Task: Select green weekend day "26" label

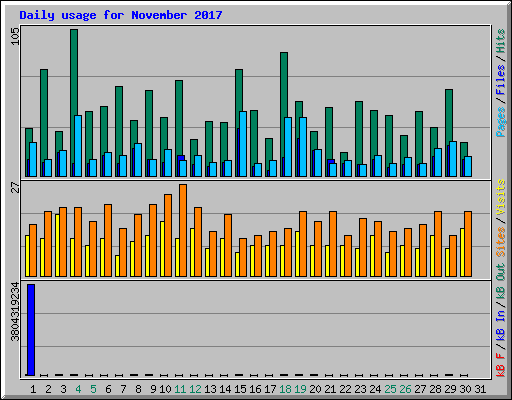Action: pyautogui.click(x=405, y=389)
